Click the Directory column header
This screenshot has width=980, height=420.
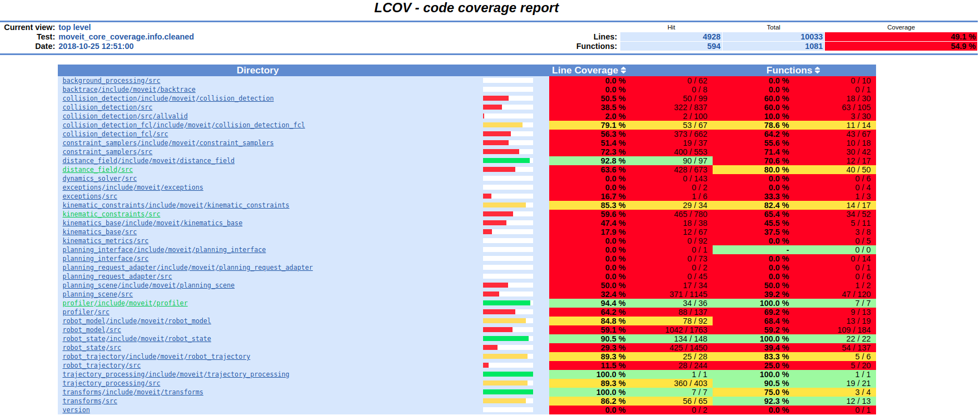(x=257, y=71)
